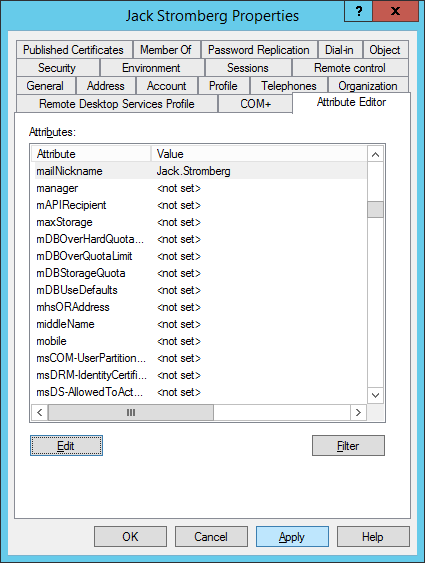Viewport: 425px width, 563px height.
Task: Apply the property changes
Action: coord(292,537)
